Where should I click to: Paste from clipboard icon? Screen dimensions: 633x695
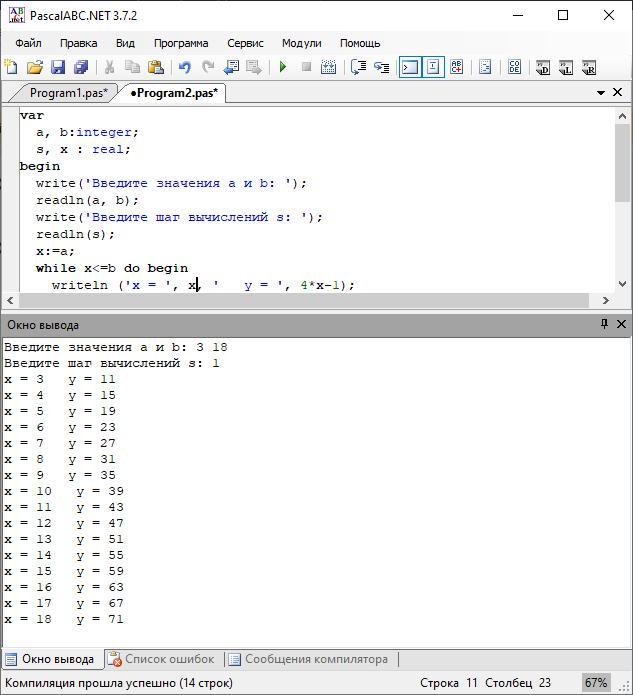point(156,67)
